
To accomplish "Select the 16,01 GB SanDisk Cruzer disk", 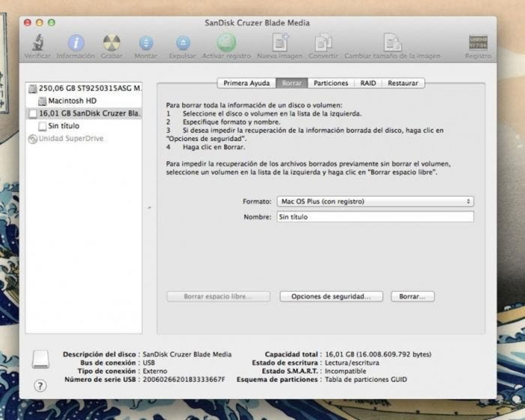I will tap(84, 113).
